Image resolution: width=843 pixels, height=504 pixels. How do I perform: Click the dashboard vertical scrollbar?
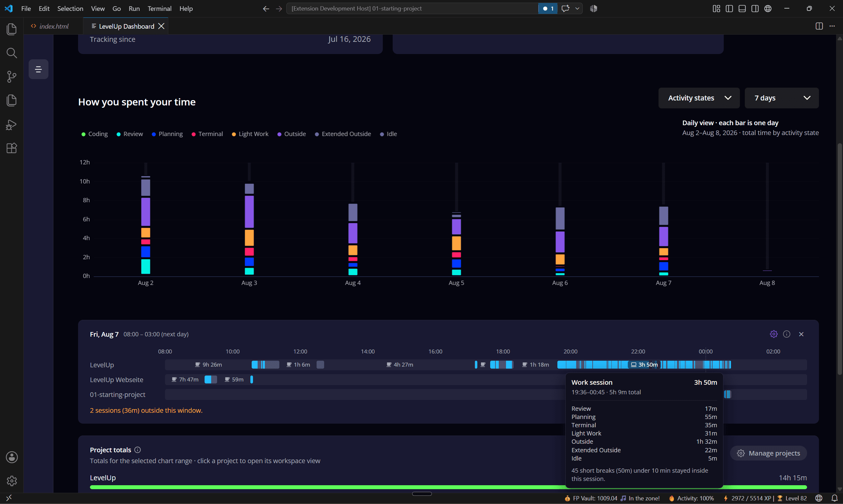840,259
